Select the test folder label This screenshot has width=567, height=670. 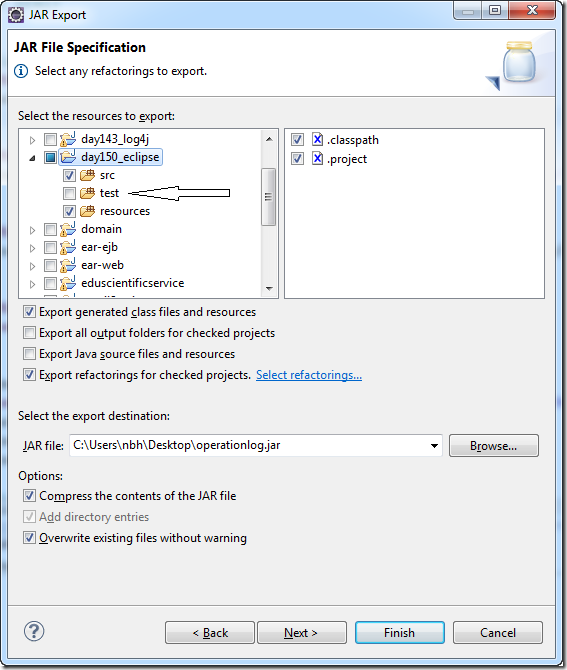click(109, 193)
